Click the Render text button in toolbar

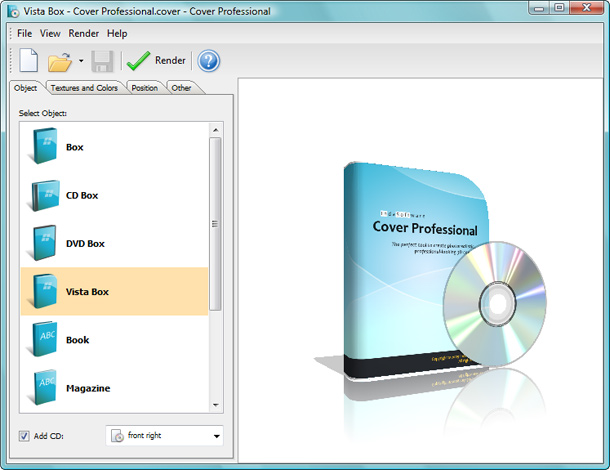coord(170,60)
